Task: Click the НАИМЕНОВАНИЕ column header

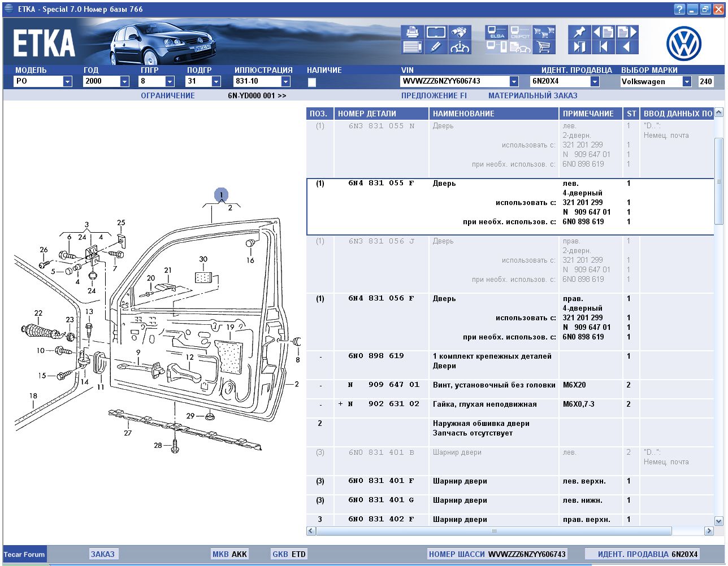Action: (494, 114)
